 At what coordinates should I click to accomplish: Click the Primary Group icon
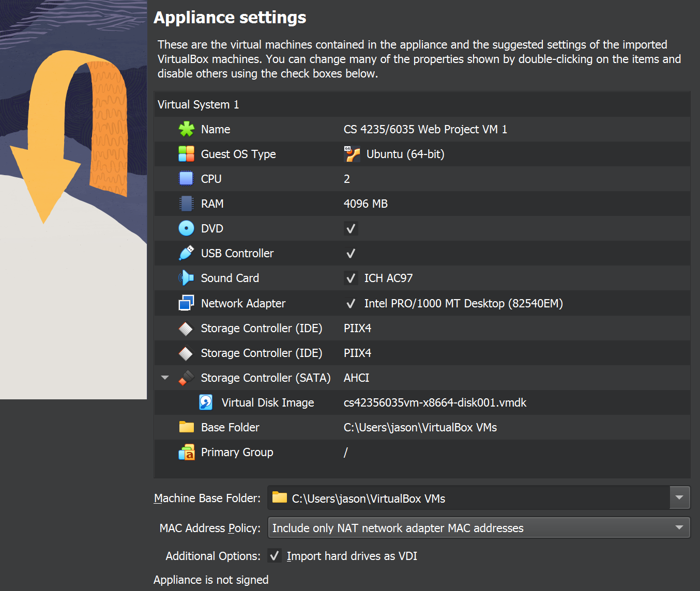(186, 452)
